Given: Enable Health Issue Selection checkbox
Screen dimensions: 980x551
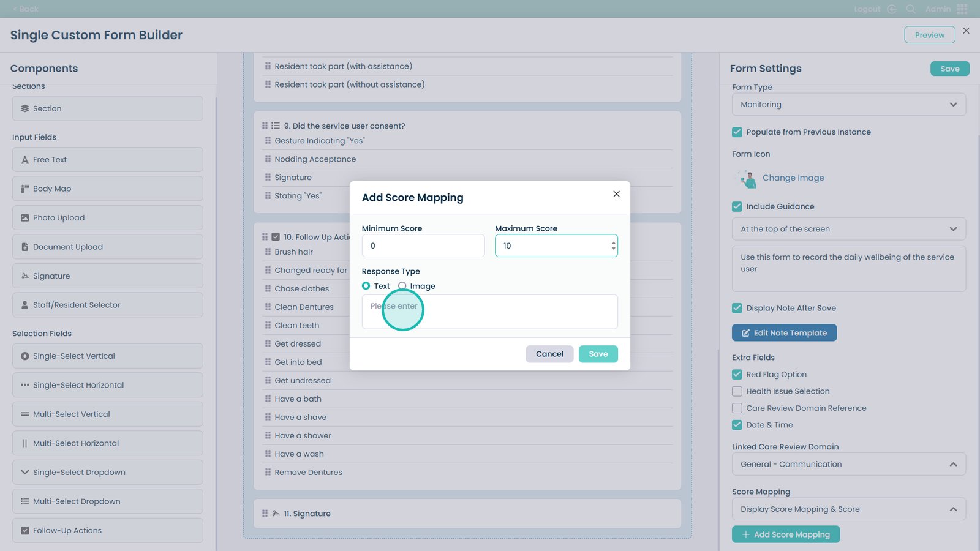Looking at the screenshot, I should pyautogui.click(x=737, y=391).
